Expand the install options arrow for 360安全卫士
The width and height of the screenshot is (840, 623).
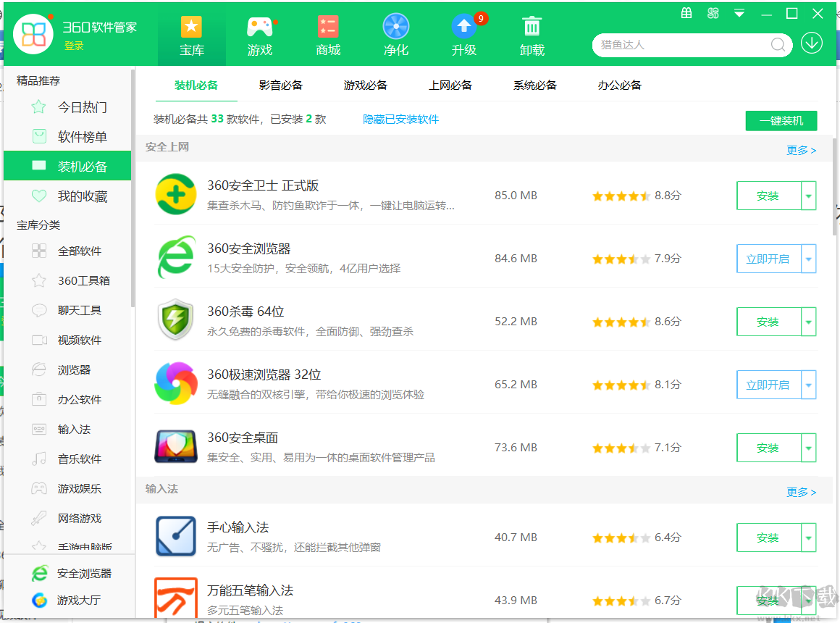(x=809, y=196)
